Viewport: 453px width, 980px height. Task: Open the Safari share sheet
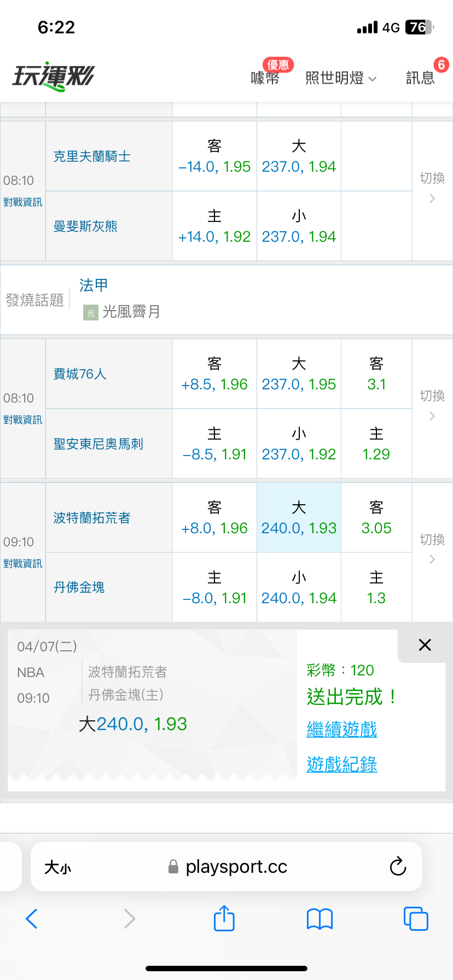coord(224,918)
